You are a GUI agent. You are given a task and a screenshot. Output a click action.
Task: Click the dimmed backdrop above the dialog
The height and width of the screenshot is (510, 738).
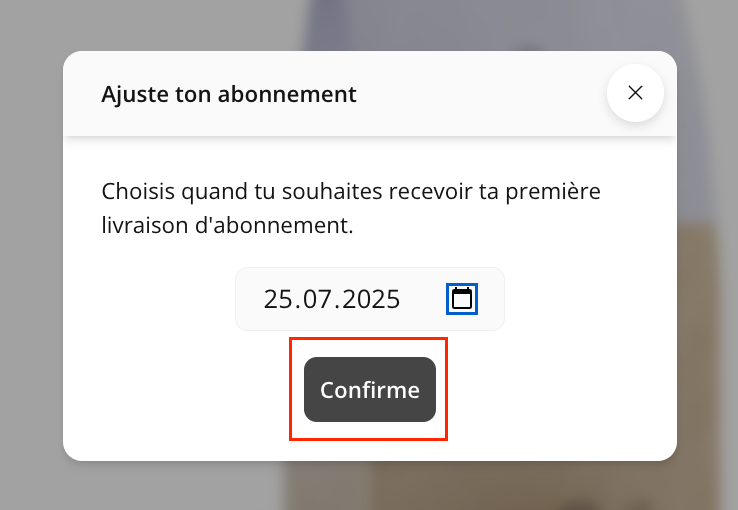(369, 24)
